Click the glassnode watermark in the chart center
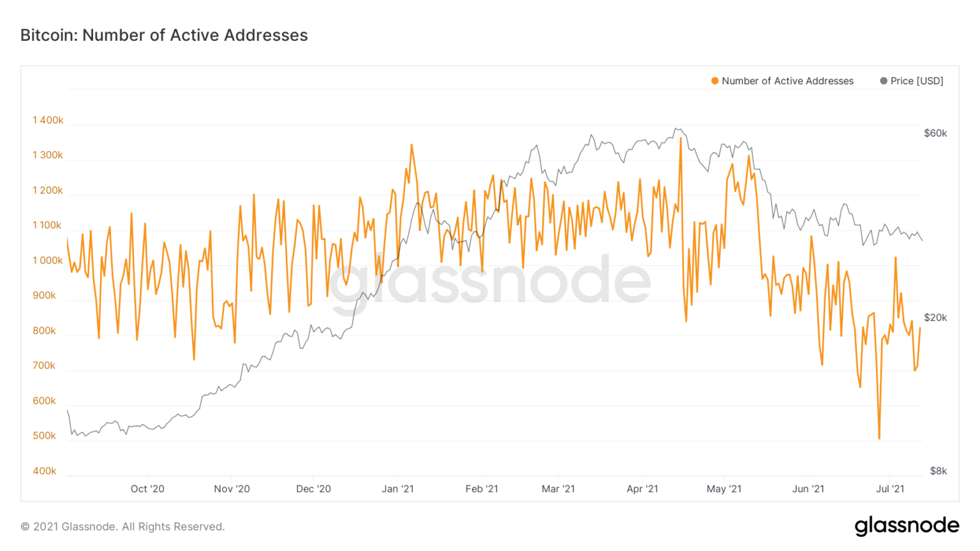Image resolution: width=980 pixels, height=551 pixels. (490, 282)
